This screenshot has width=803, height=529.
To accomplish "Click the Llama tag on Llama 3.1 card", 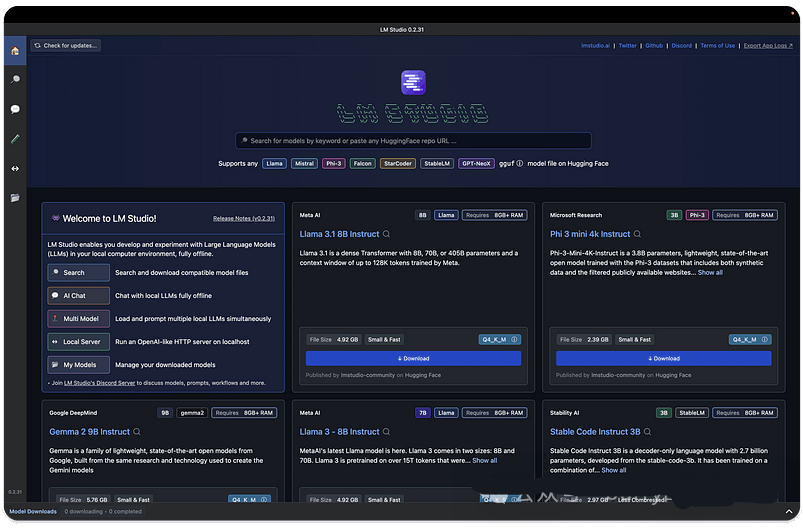I will [446, 215].
